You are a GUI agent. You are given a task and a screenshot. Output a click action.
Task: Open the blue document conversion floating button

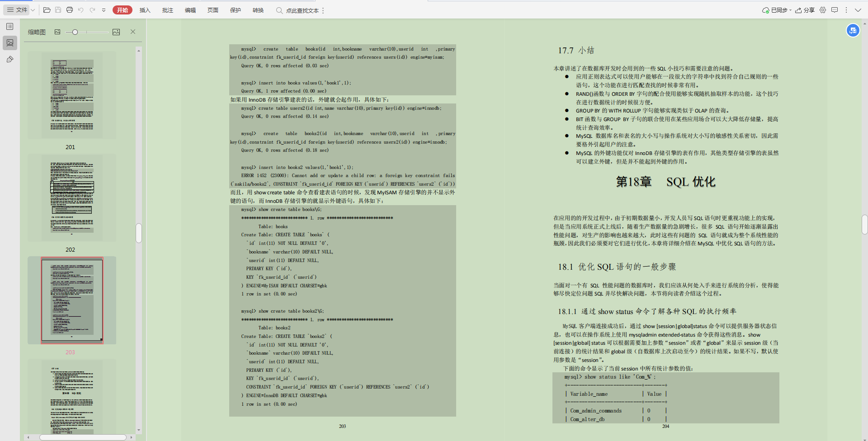pos(853,30)
